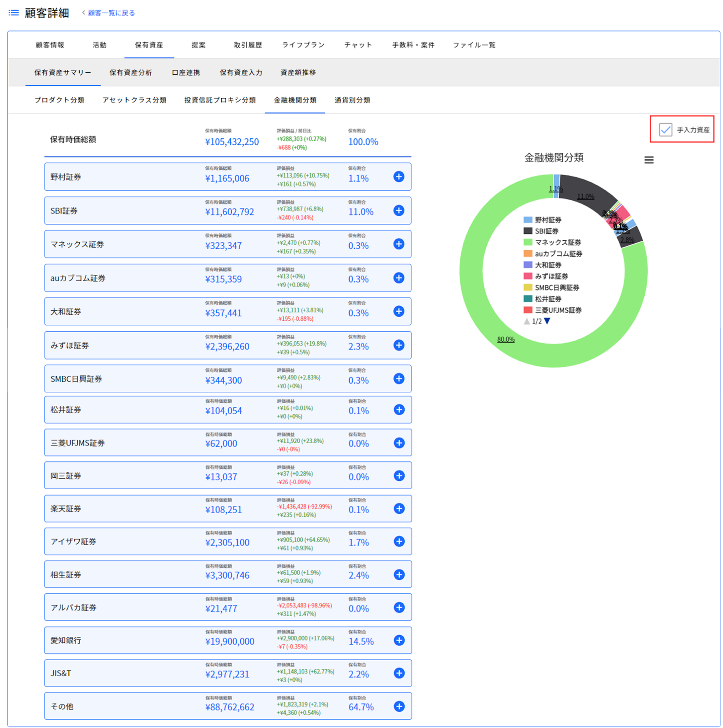
Task: Toggle マネックス証券 legend color swatch
Action: [x=528, y=242]
